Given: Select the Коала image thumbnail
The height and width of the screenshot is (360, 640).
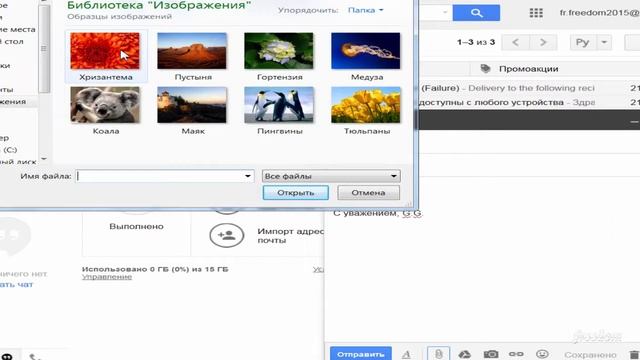Looking at the screenshot, I should (105, 105).
